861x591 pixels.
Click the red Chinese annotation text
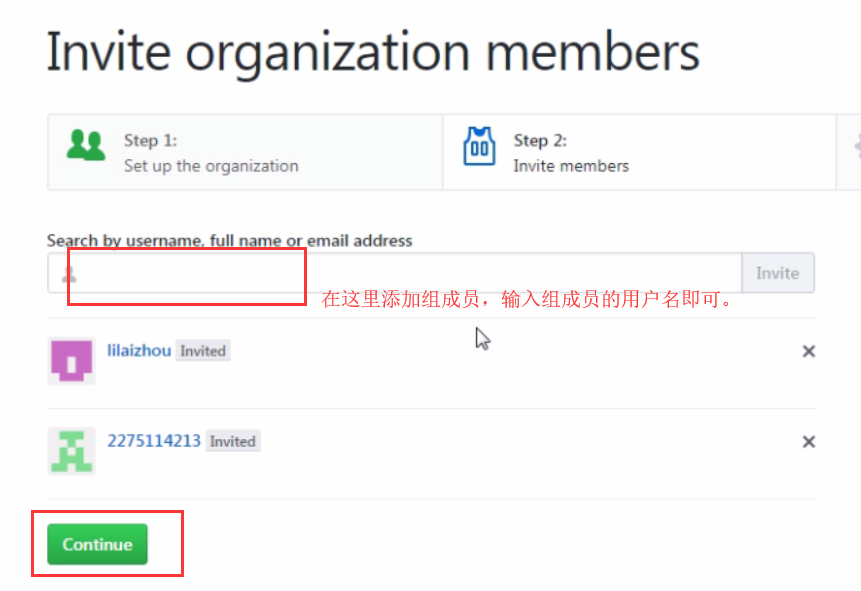coord(527,299)
